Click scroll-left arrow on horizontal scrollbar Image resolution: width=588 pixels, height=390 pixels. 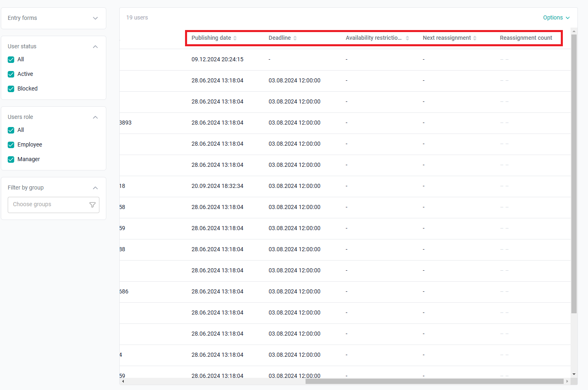pos(123,381)
